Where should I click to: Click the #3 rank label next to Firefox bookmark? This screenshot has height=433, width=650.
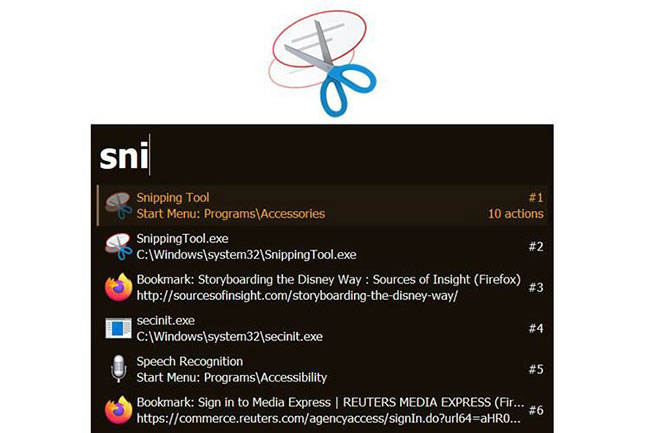pos(536,287)
